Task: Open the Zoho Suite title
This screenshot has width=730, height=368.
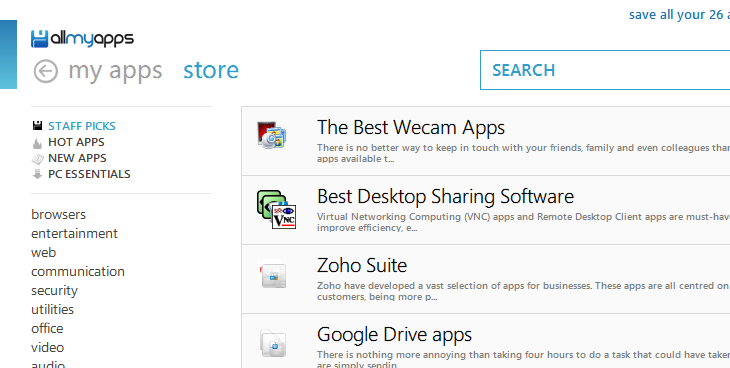Action: click(362, 266)
